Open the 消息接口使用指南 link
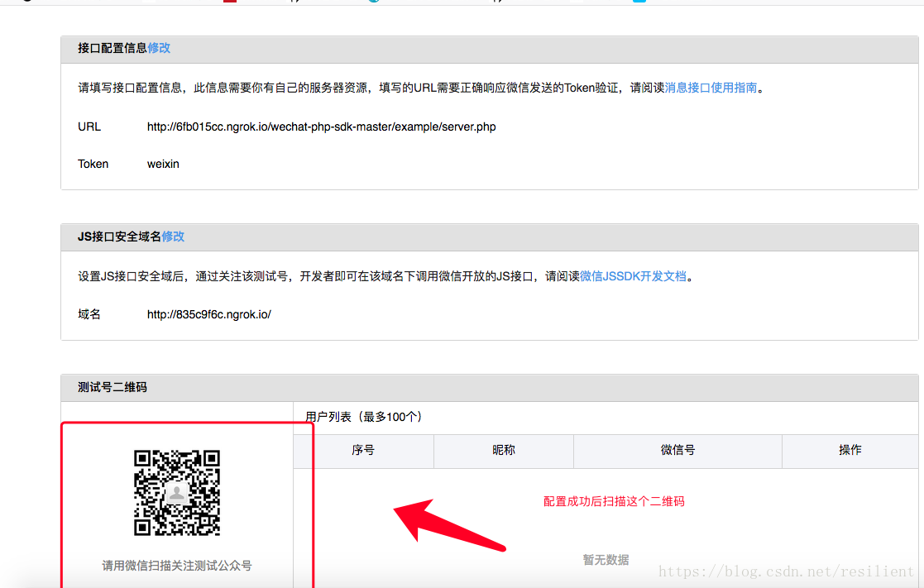 click(711, 88)
